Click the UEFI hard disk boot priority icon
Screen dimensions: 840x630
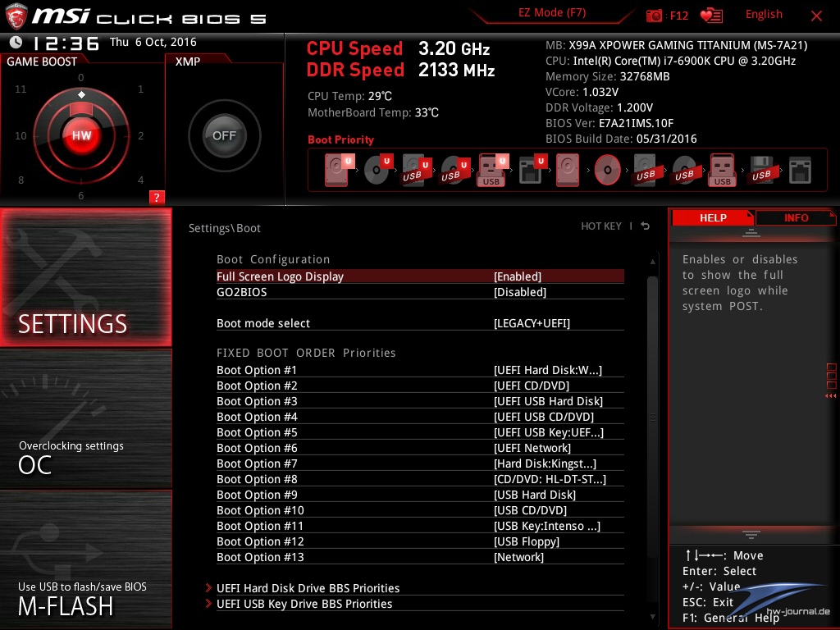tap(339, 170)
